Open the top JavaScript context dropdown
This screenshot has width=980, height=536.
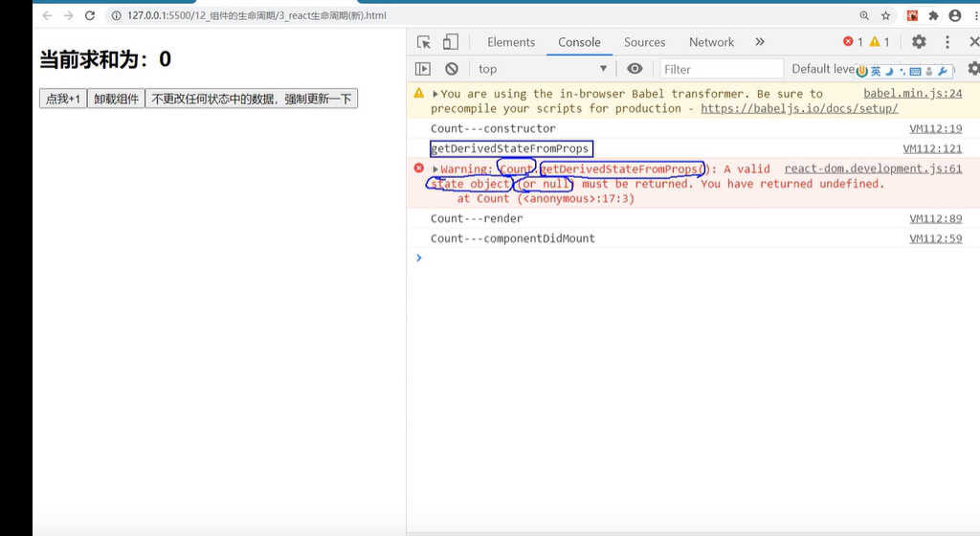(x=543, y=69)
